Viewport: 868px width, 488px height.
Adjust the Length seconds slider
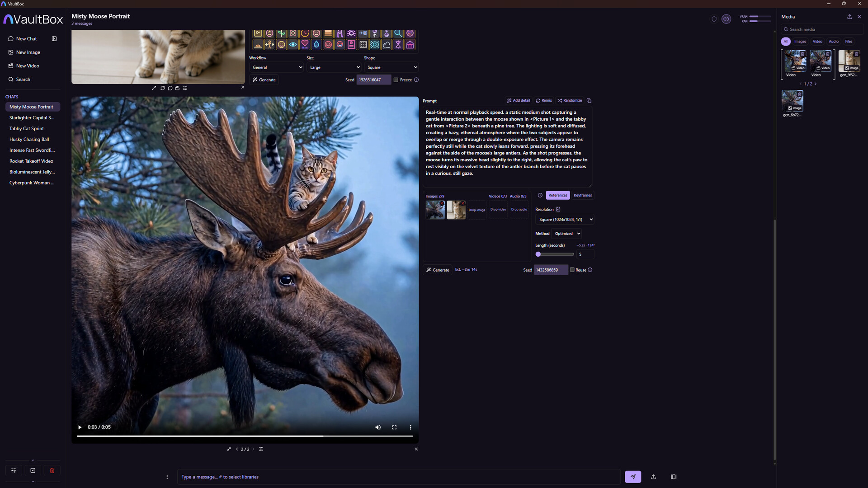tap(555, 254)
